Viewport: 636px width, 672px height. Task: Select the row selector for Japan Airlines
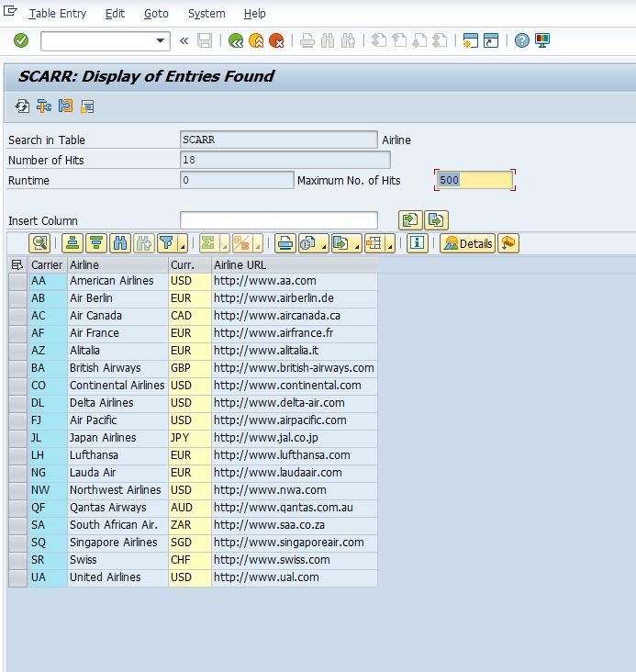click(x=17, y=439)
